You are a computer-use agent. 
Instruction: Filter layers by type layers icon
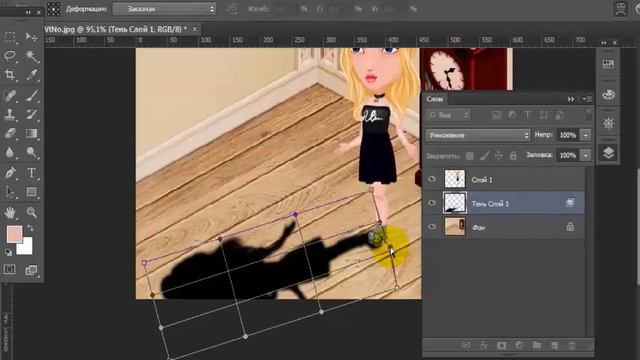click(527, 116)
